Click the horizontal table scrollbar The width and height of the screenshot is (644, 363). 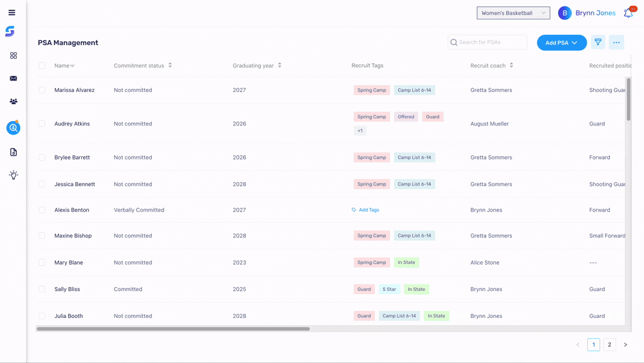pos(173,329)
